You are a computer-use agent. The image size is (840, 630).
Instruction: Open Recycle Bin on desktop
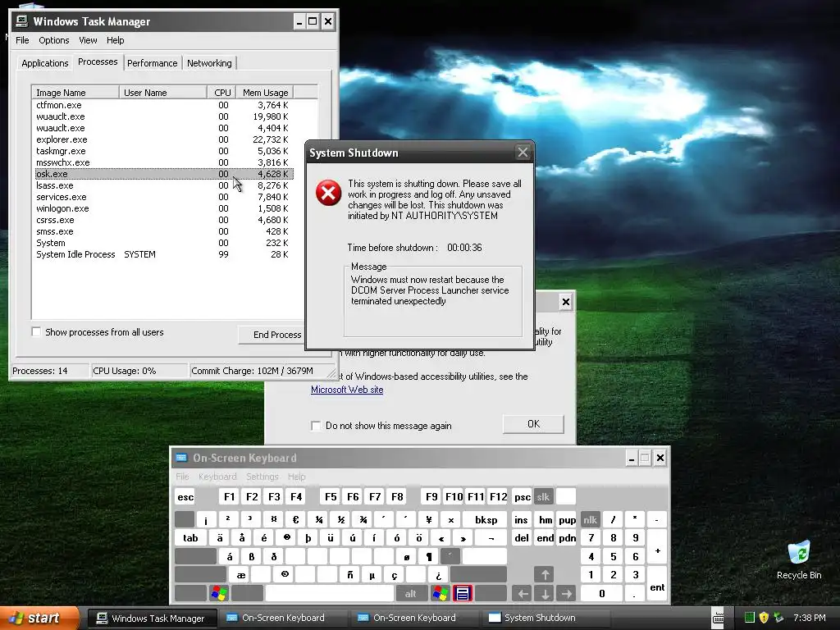(x=799, y=559)
